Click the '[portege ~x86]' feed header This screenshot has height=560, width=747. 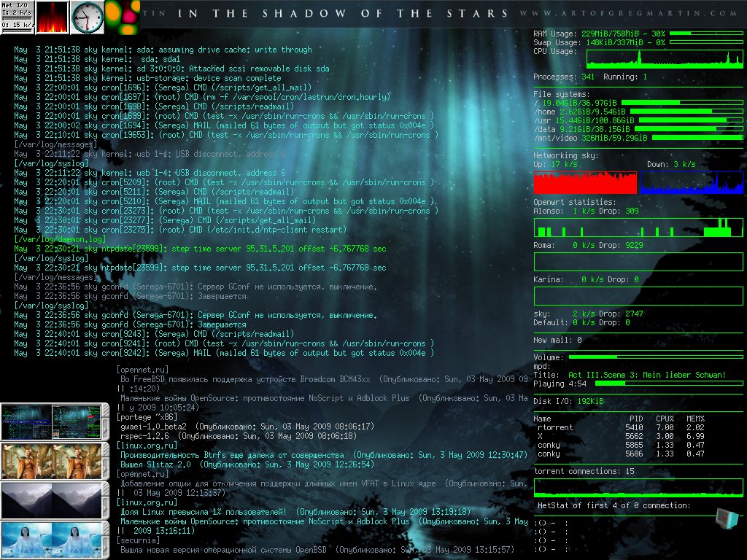point(147,417)
